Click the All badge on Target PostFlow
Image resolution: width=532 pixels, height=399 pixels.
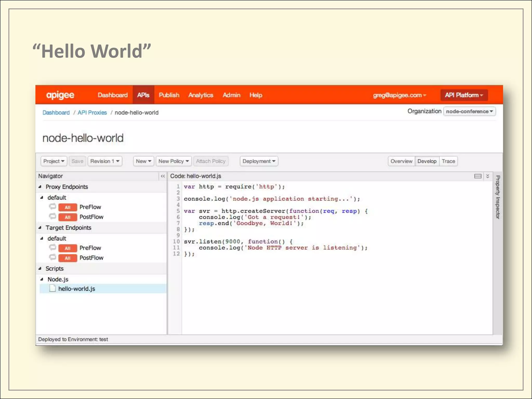(68, 258)
